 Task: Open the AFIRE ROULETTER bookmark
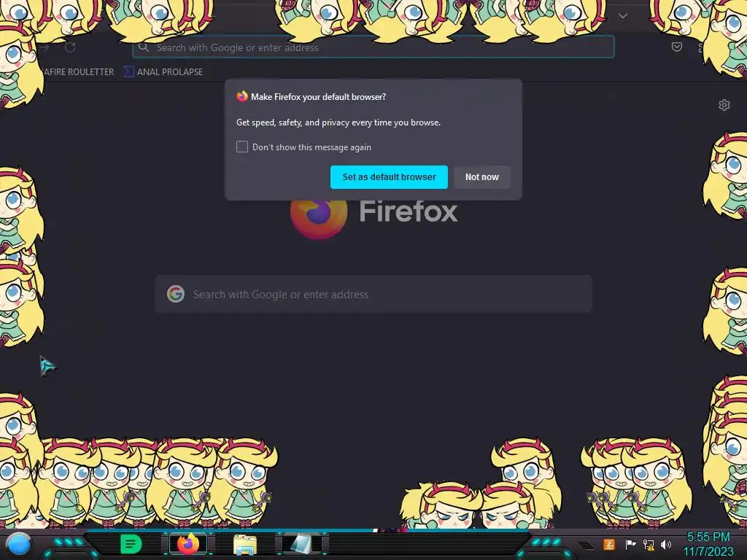coord(78,72)
